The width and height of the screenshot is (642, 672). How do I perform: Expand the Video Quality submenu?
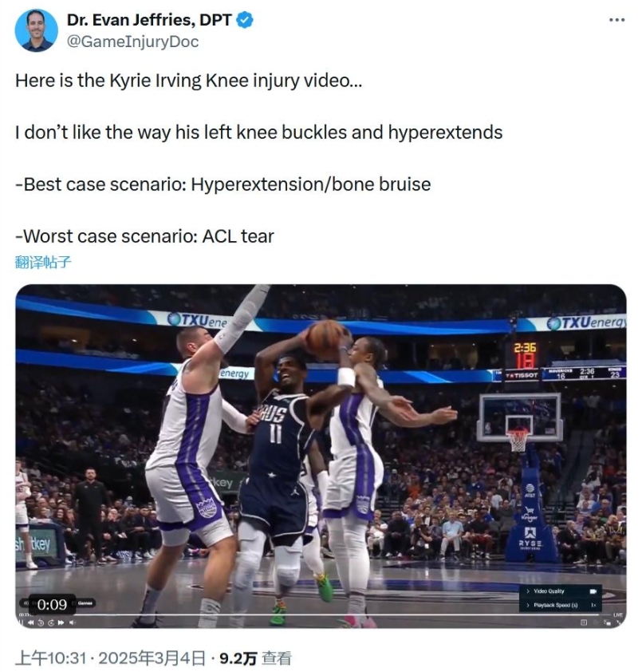(557, 591)
